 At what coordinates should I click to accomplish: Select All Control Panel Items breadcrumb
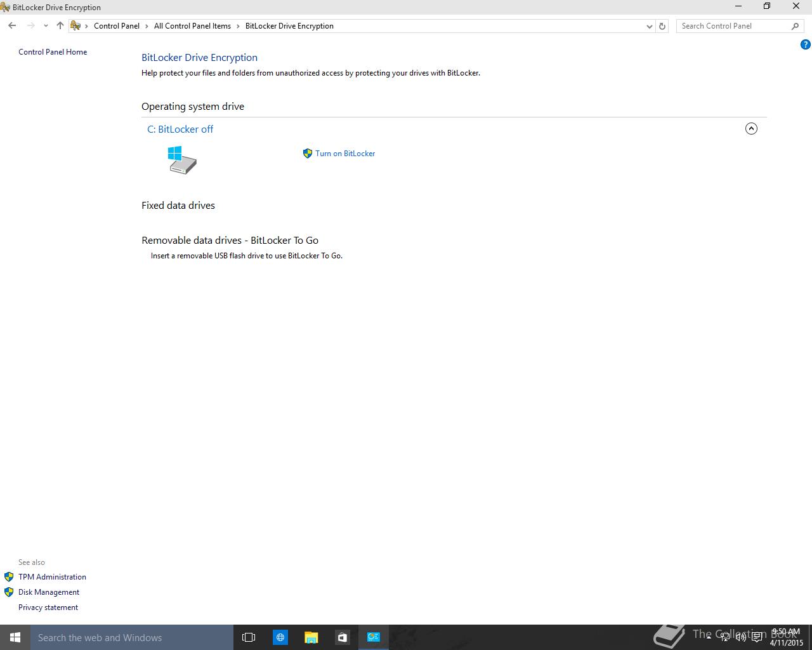click(192, 26)
